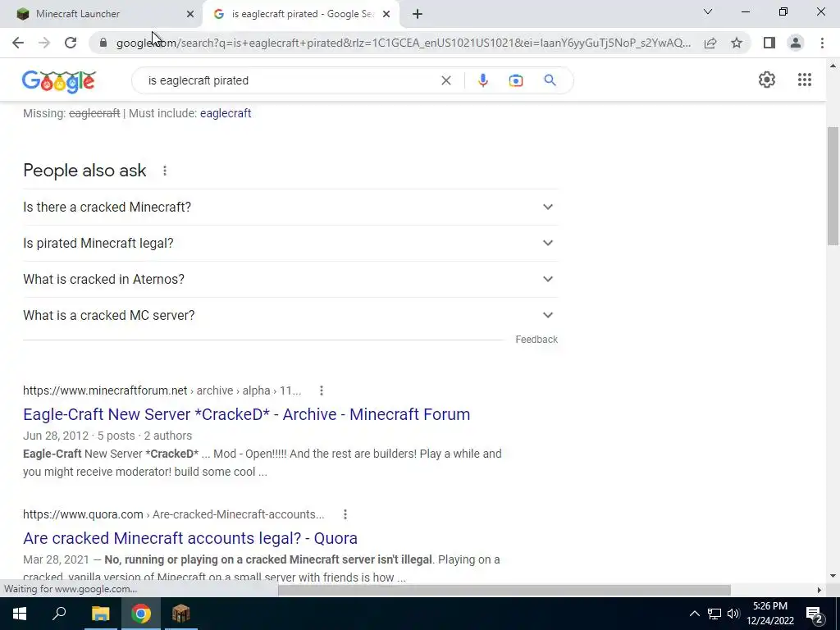
Task: Clear the search query with X
Action: pyautogui.click(x=445, y=80)
